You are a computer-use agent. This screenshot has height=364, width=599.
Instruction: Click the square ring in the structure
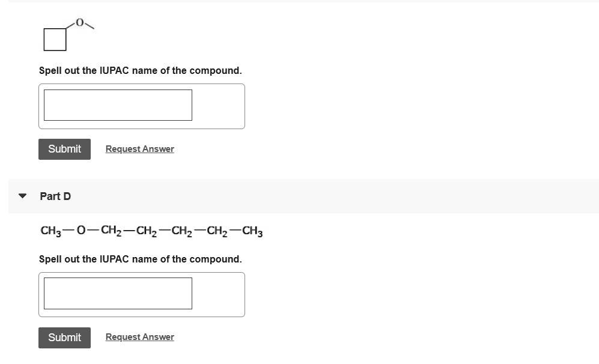coord(55,39)
